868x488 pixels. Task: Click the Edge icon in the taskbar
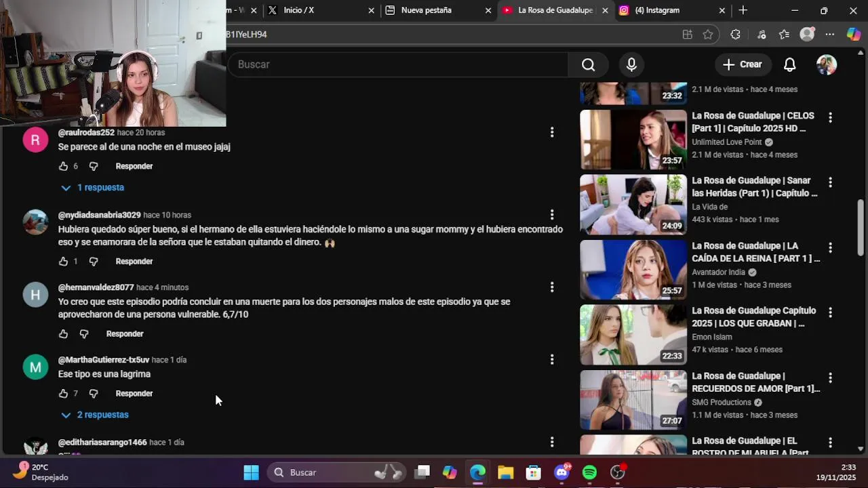pyautogui.click(x=477, y=472)
